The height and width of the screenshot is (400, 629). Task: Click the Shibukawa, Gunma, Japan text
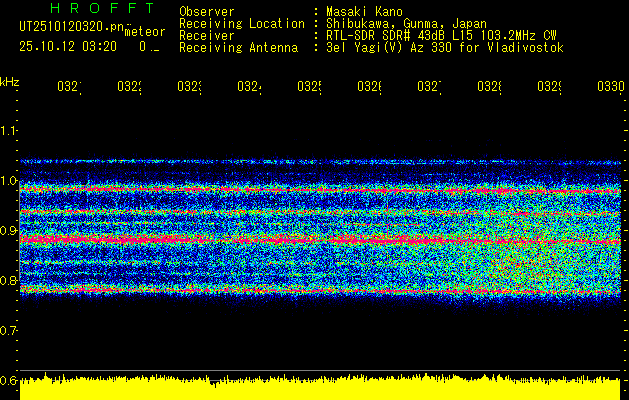406,24
